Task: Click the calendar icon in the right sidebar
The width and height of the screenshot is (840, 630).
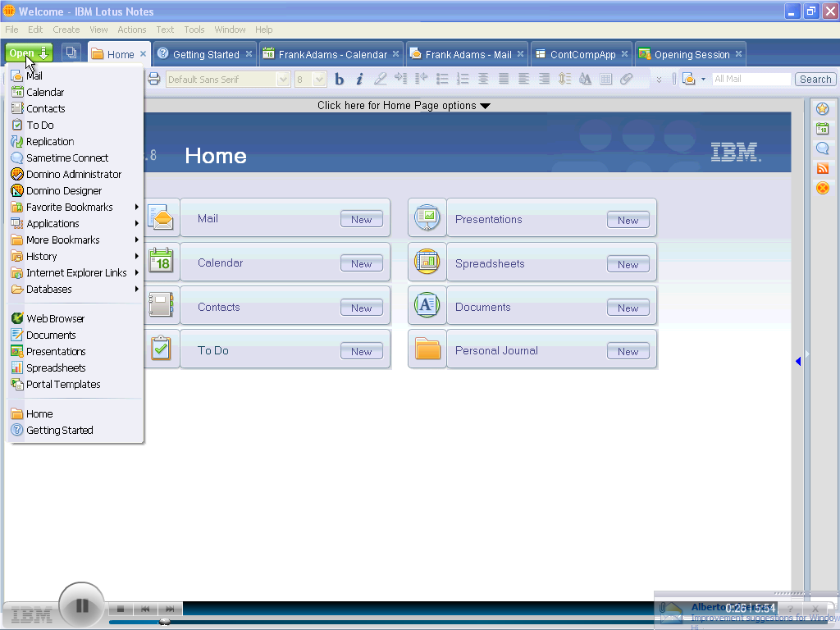Action: pyautogui.click(x=822, y=129)
